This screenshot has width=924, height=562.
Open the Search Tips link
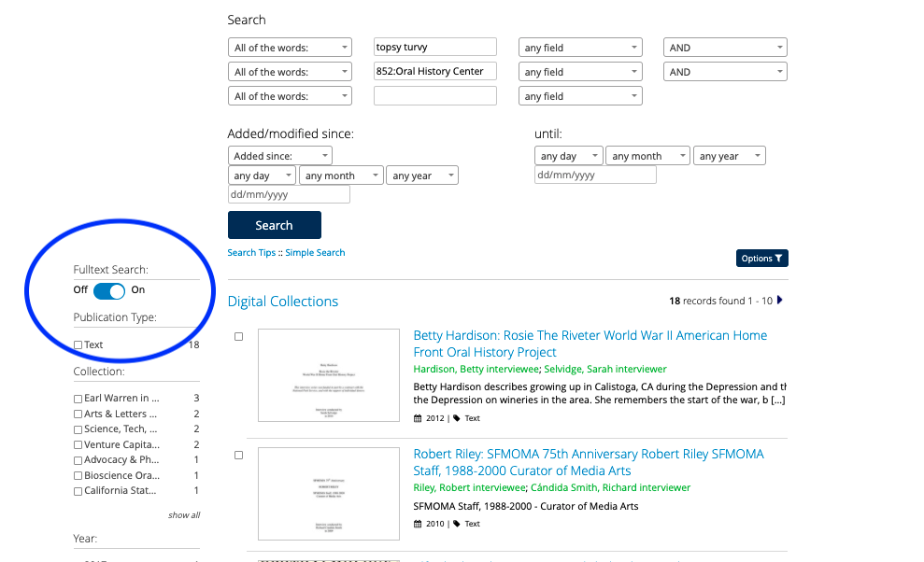click(251, 253)
